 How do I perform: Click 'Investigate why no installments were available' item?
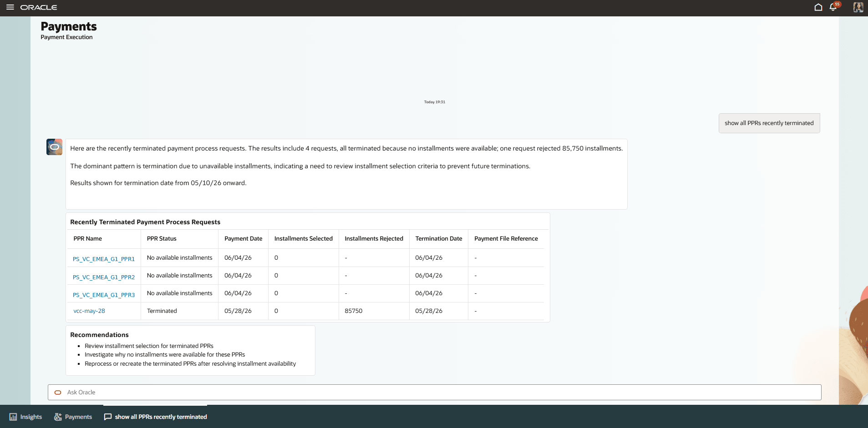pos(165,355)
